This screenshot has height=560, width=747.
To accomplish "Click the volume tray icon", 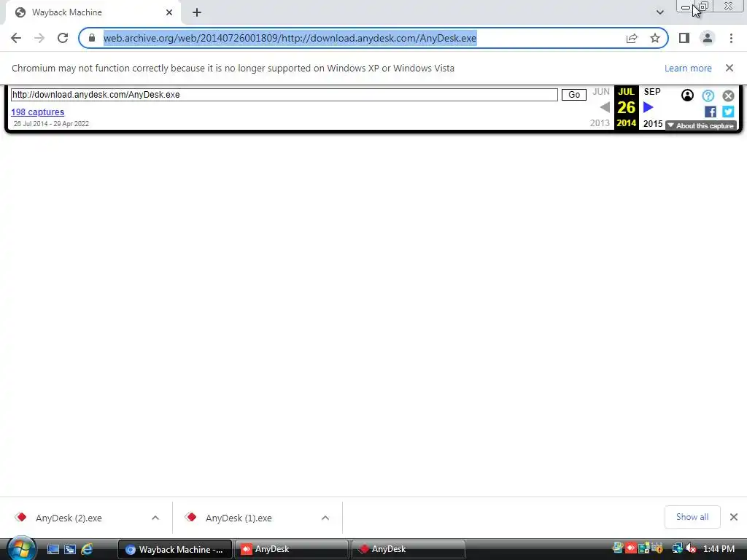I will click(x=692, y=549).
